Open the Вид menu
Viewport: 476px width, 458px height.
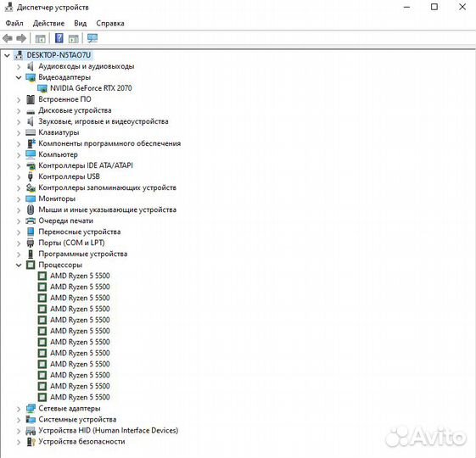[x=80, y=24]
